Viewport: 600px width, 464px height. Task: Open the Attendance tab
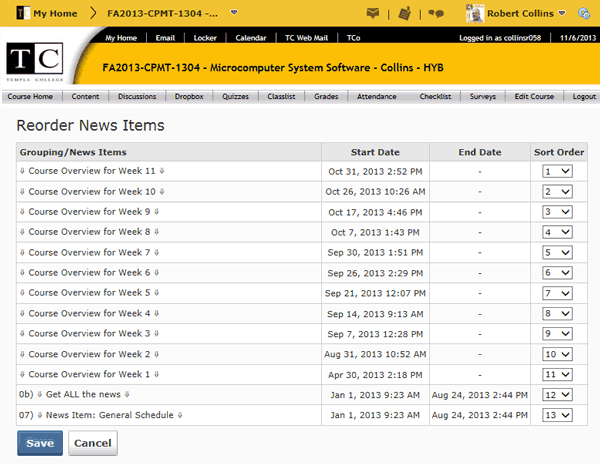pos(377,96)
